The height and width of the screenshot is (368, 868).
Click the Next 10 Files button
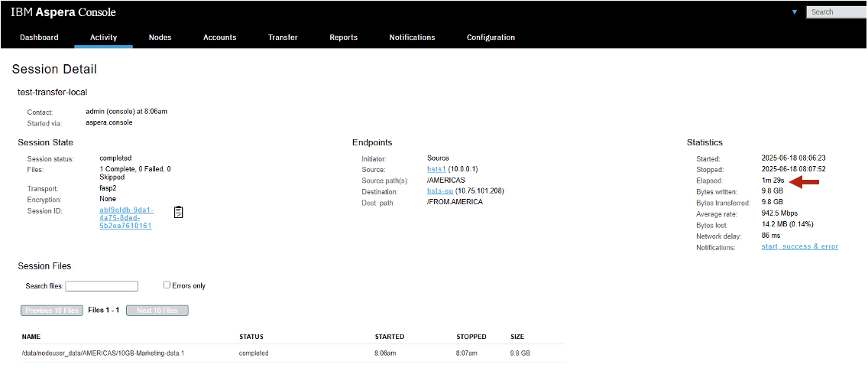(157, 311)
